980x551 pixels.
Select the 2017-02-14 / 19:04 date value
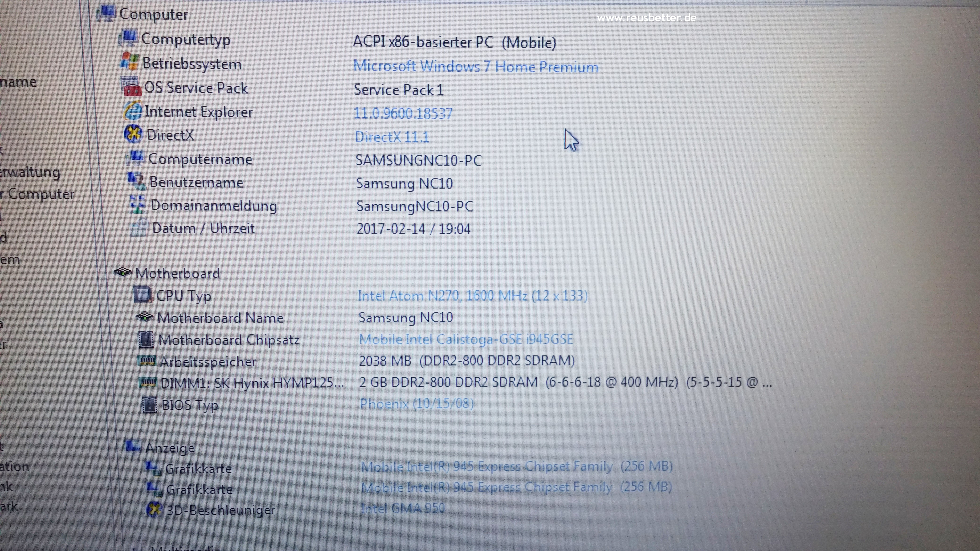point(413,229)
